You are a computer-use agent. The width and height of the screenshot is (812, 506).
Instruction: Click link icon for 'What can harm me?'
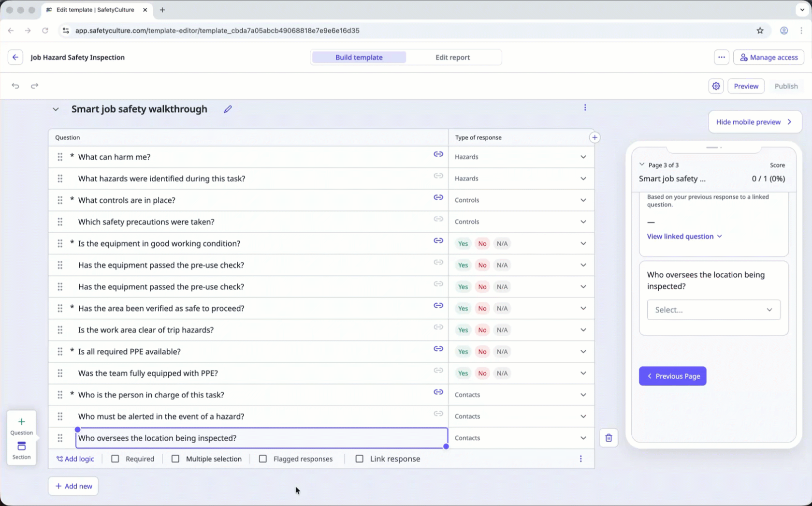438,154
